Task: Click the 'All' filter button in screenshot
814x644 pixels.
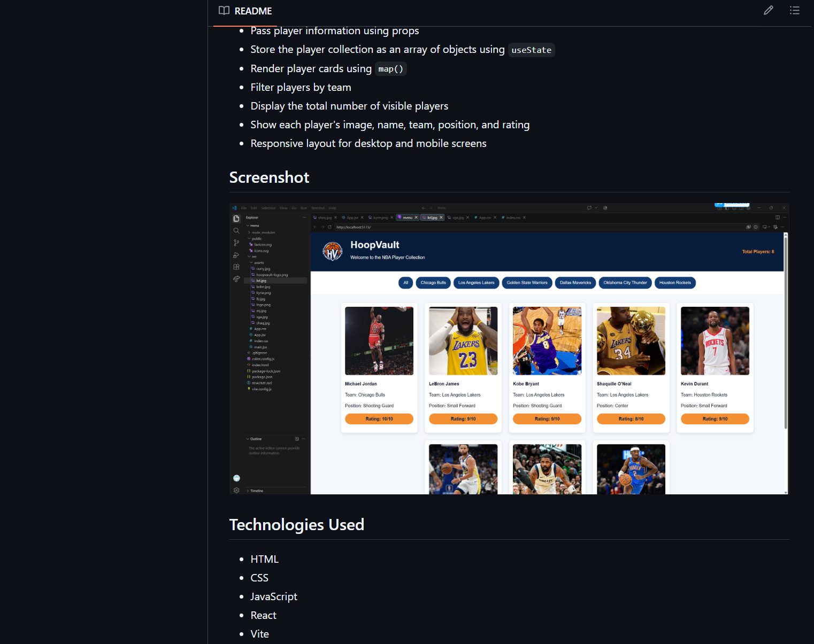Action: pos(405,283)
